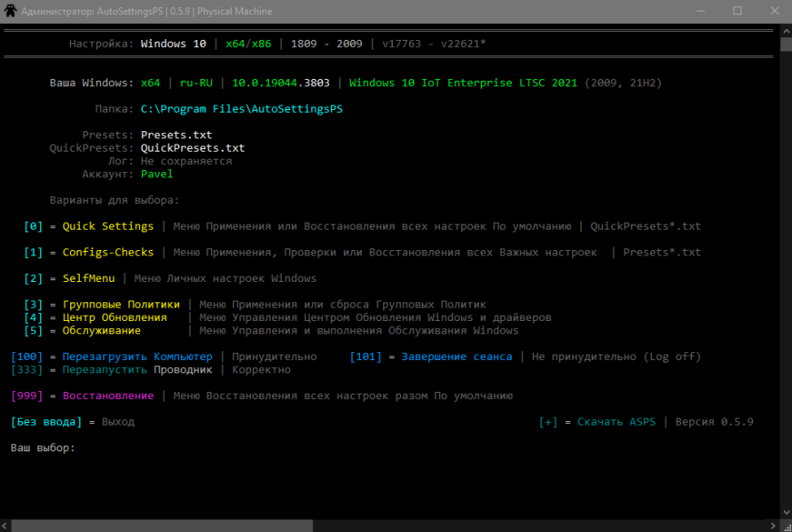Viewport: 792px width, 532px height.
Task: Close the AutoSettingsPS console window
Action: point(774,12)
